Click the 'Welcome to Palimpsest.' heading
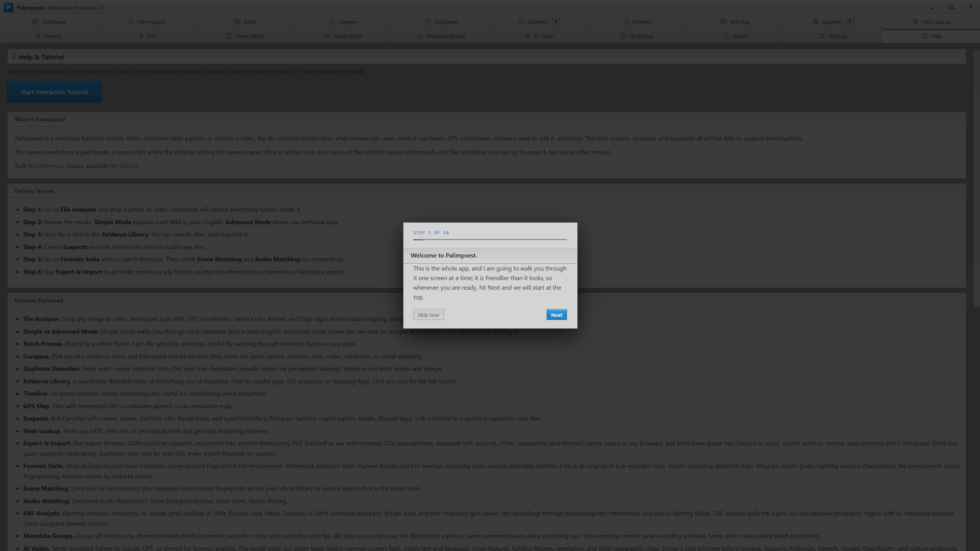 [x=444, y=255]
